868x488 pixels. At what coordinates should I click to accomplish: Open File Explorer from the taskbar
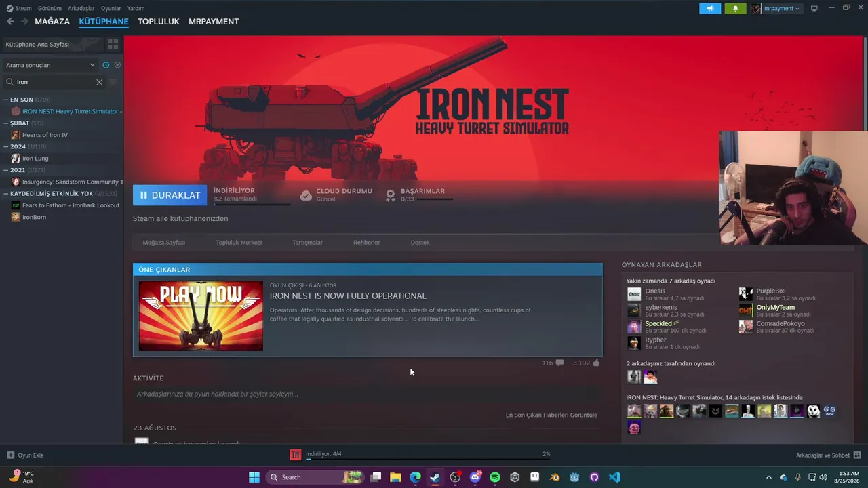pyautogui.click(x=395, y=477)
